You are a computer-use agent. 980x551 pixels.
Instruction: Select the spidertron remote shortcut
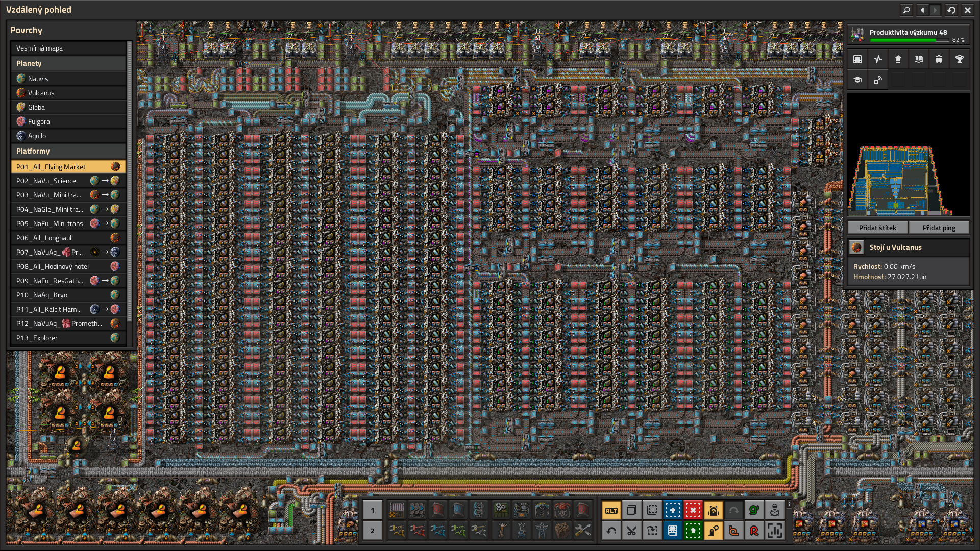[x=774, y=510]
